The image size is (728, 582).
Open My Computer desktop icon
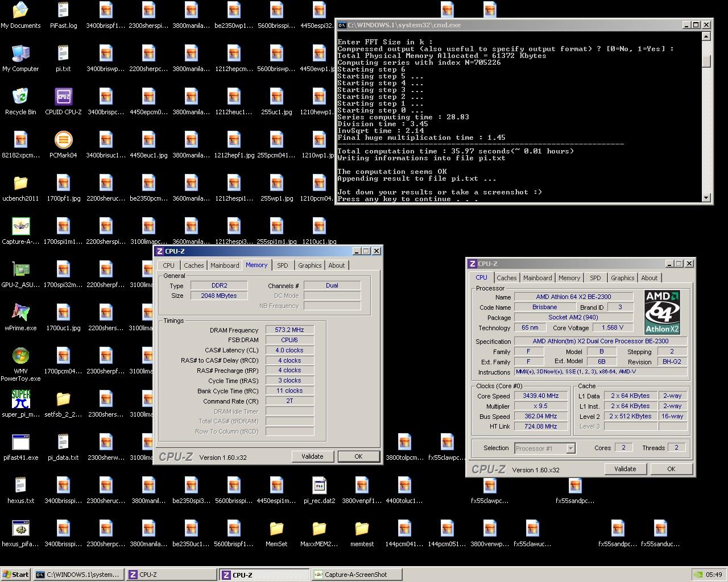pyautogui.click(x=20, y=59)
